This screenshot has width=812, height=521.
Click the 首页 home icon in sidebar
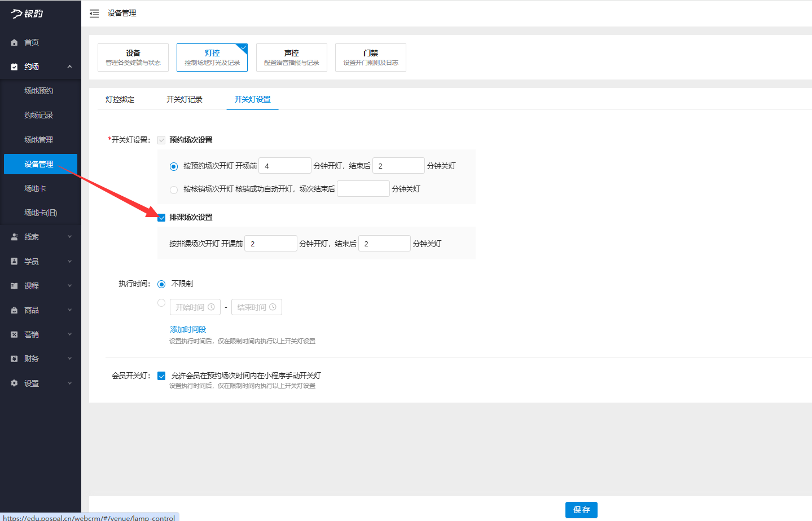pos(14,43)
